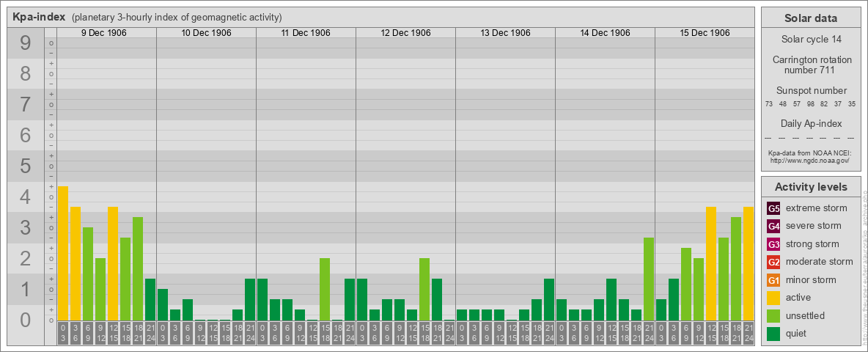The height and width of the screenshot is (352, 868).
Task: Select the yellow 'active' legend swatch
Action: (x=773, y=298)
